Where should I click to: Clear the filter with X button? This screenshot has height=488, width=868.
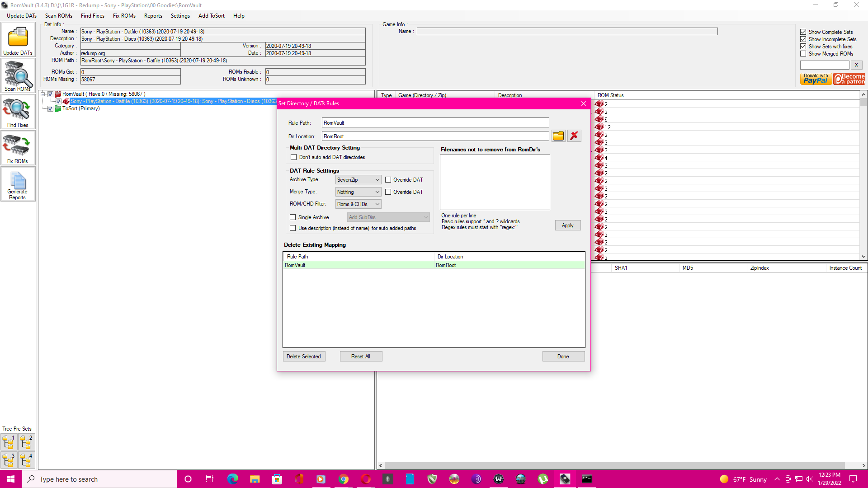click(856, 65)
